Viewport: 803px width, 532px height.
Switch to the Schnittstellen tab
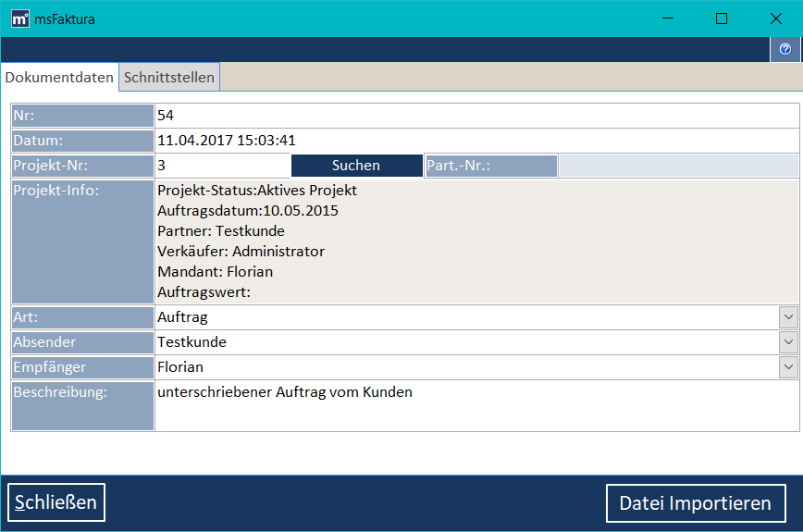168,78
